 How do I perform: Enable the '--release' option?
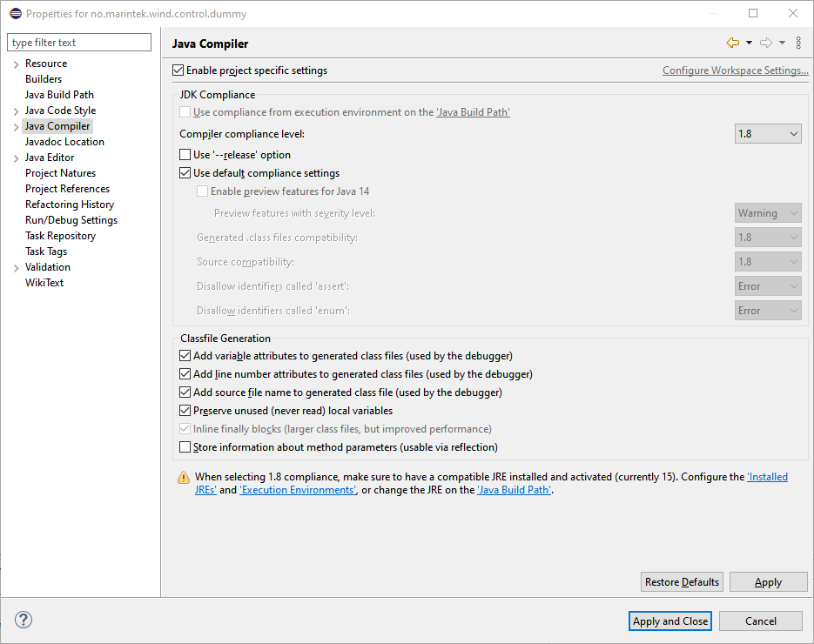tap(185, 154)
